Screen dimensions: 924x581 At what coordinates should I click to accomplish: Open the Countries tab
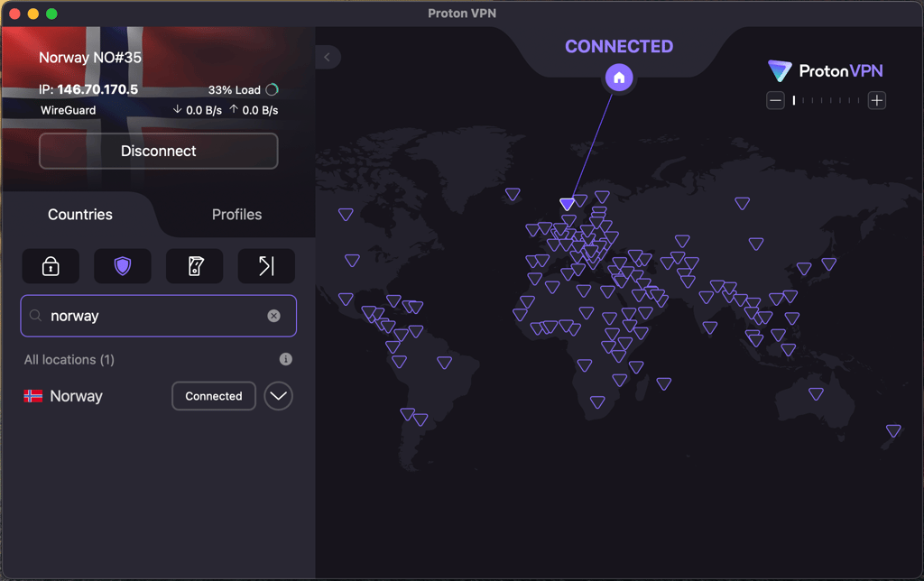(80, 215)
